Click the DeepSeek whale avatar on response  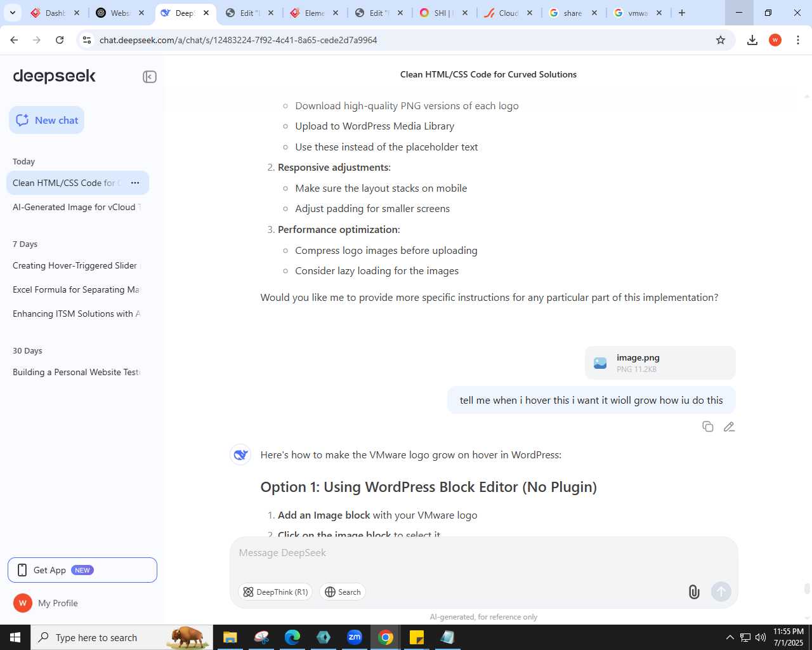pyautogui.click(x=240, y=454)
